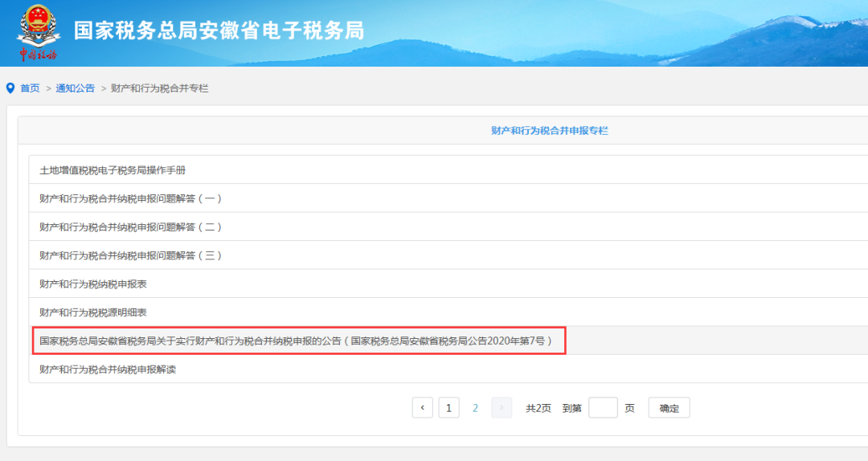Open 财产和行为税合并纳税申报问题解答（二）
Viewport: 868px width, 461px height.
pyautogui.click(x=131, y=227)
